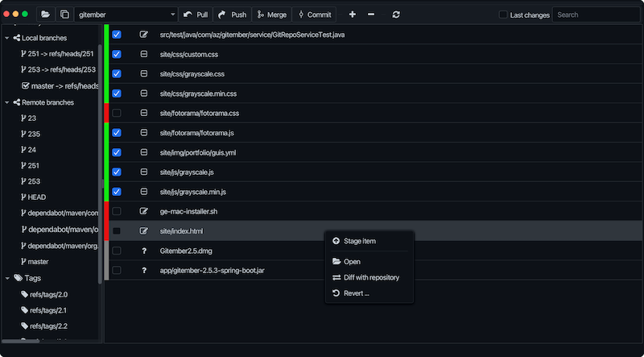Enable the Last changes checkbox
Image resolution: width=644 pixels, height=357 pixels.
pos(502,15)
